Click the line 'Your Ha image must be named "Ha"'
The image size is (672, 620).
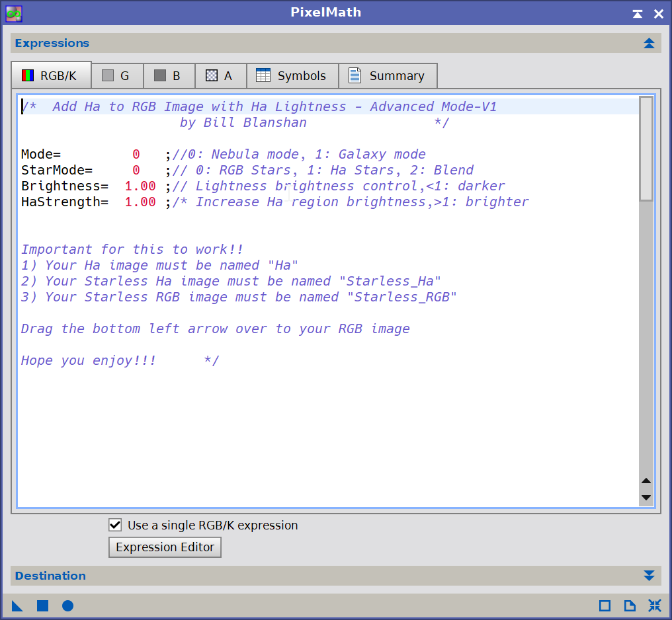click(159, 265)
